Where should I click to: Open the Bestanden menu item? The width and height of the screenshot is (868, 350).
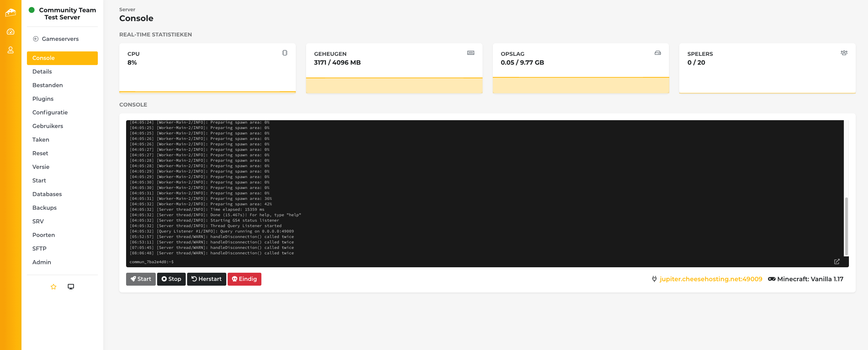(48, 85)
